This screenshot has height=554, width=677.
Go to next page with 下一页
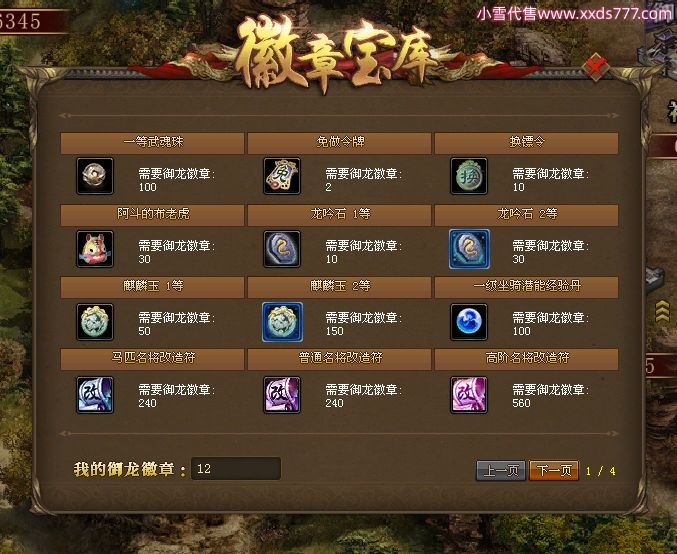pos(554,470)
